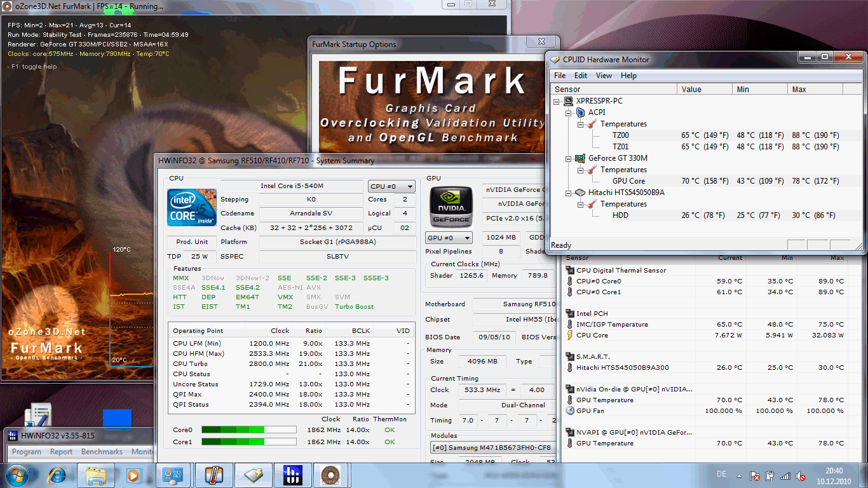Click the Action Center flag tray icon
Viewport: 868px width, 488px height.
[755, 475]
